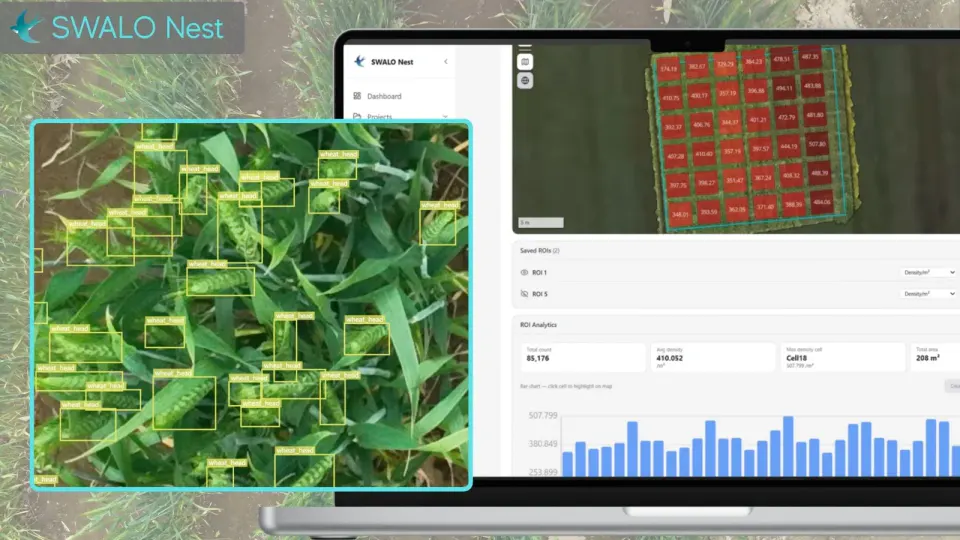960x540 pixels.
Task: Click the Projects folder icon
Action: click(357, 116)
